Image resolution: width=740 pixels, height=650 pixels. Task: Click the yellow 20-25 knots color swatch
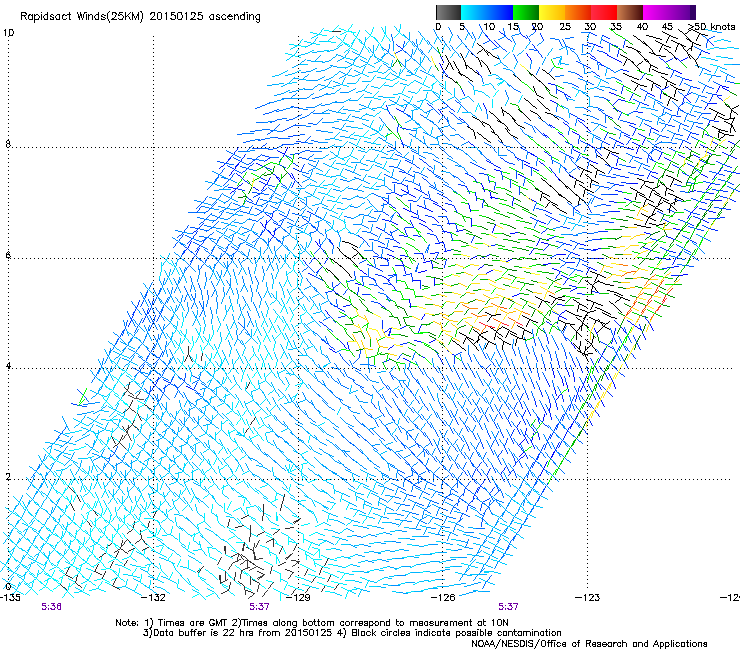[552, 12]
